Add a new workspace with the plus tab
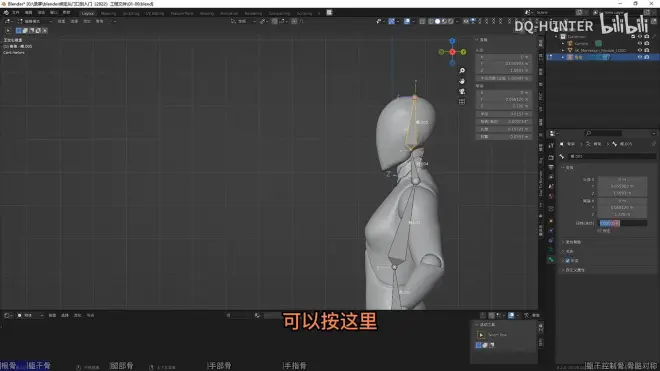 319,13
